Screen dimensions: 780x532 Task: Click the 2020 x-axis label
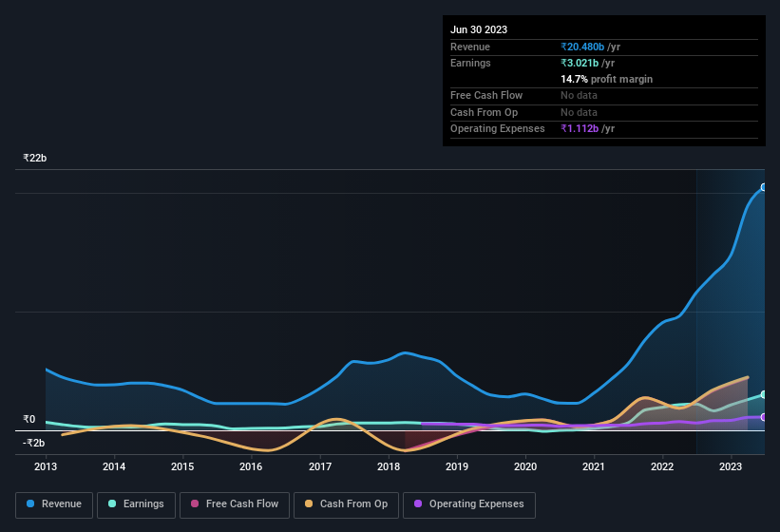[525, 466]
